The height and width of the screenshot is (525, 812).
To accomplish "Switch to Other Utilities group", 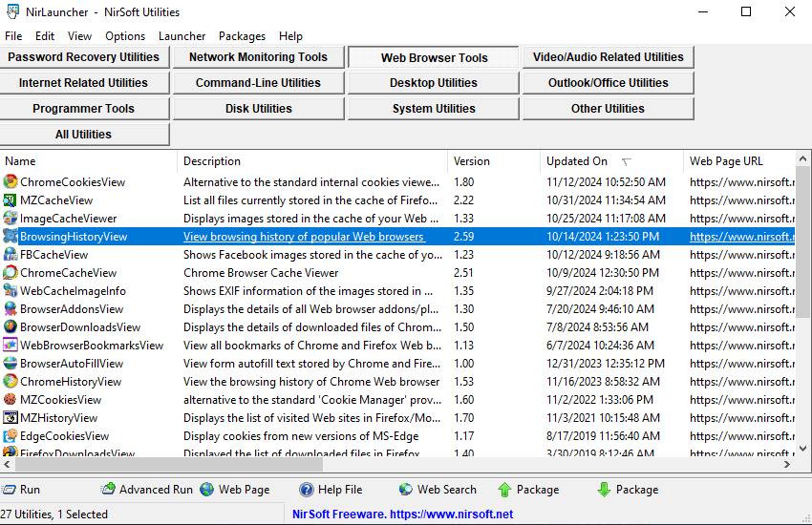I will point(608,109).
